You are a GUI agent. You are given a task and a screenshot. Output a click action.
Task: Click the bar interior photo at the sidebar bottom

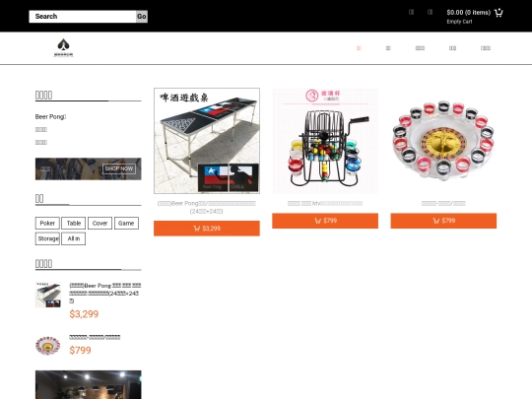pyautogui.click(x=89, y=385)
